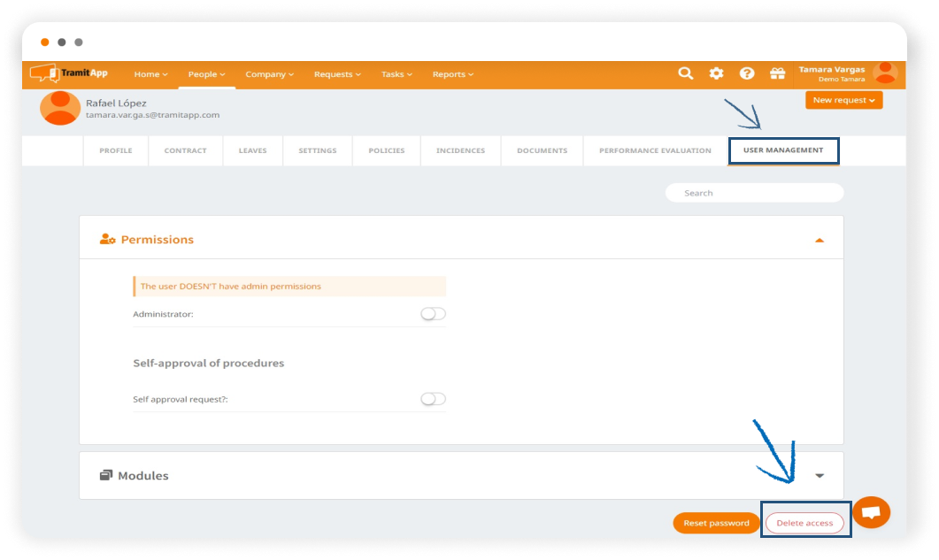Screen dimensions: 939x560
Task: Click the Reset password button
Action: [x=716, y=523]
